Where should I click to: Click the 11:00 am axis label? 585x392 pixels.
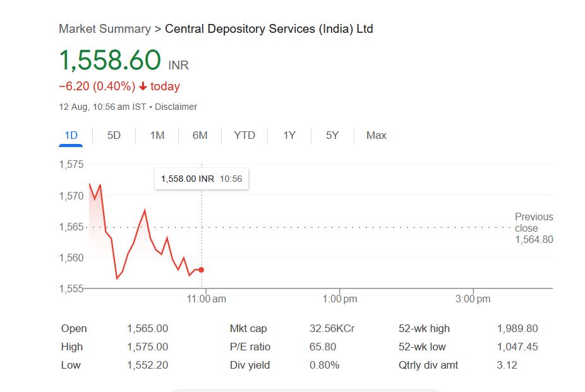[x=207, y=299]
